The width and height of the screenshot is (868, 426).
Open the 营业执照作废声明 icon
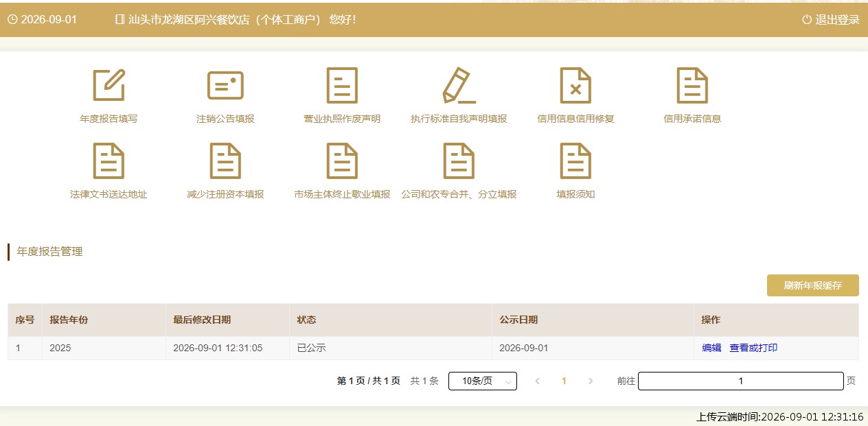342,85
